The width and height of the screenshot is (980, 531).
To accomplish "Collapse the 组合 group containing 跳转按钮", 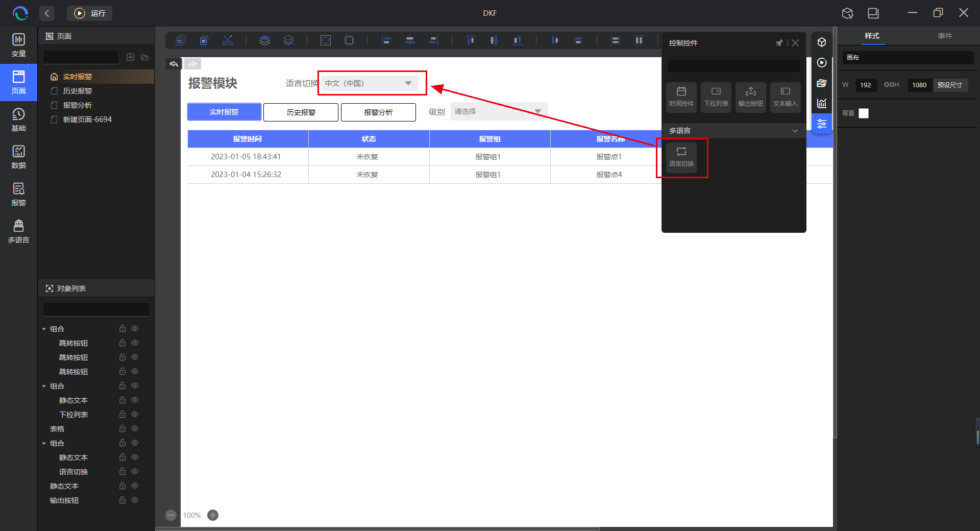I will (44, 329).
